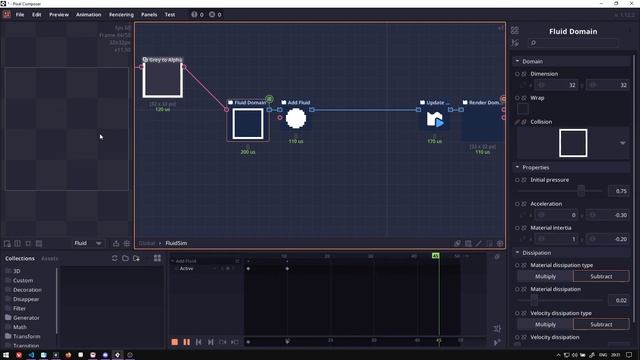Screen dimensions: 640x360
Task: Click the Pixel Composer logo icon
Action: point(7,14)
